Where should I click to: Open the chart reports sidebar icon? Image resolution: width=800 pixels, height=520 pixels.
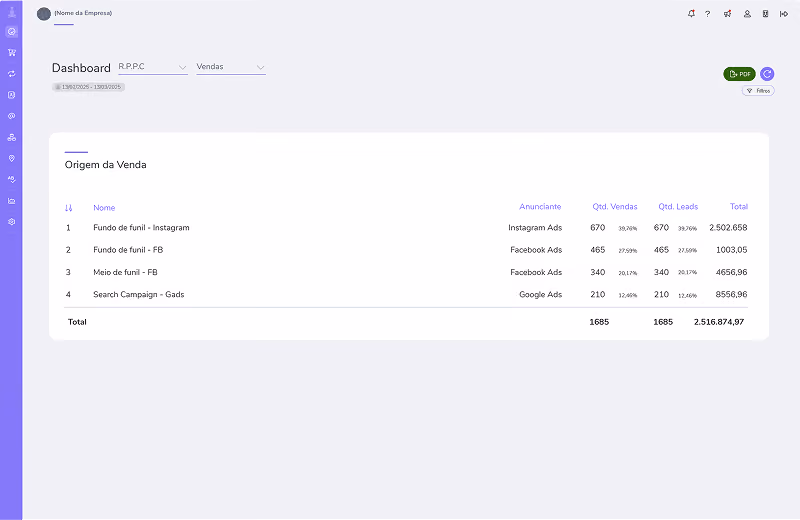(12, 201)
